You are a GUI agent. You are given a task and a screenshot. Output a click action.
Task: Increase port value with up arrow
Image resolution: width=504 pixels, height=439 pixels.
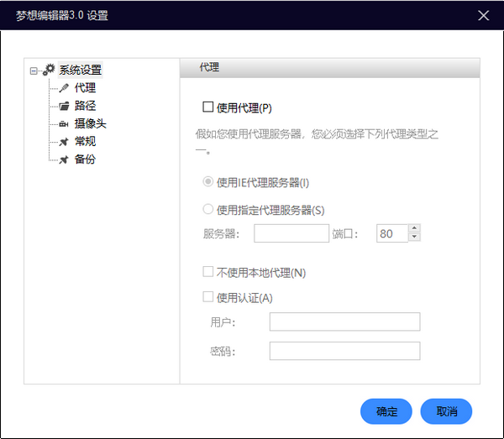point(414,229)
